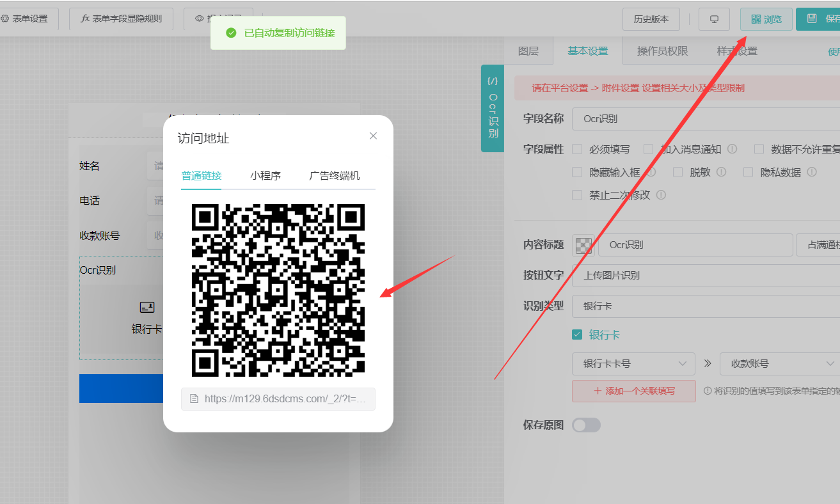Click the info icon beside 禁止二次修改
This screenshot has height=504, width=840.
pos(661,195)
